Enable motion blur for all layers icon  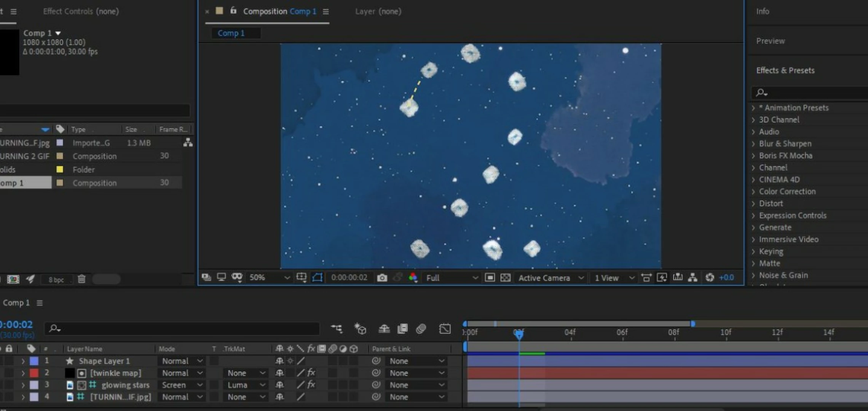pyautogui.click(x=421, y=329)
